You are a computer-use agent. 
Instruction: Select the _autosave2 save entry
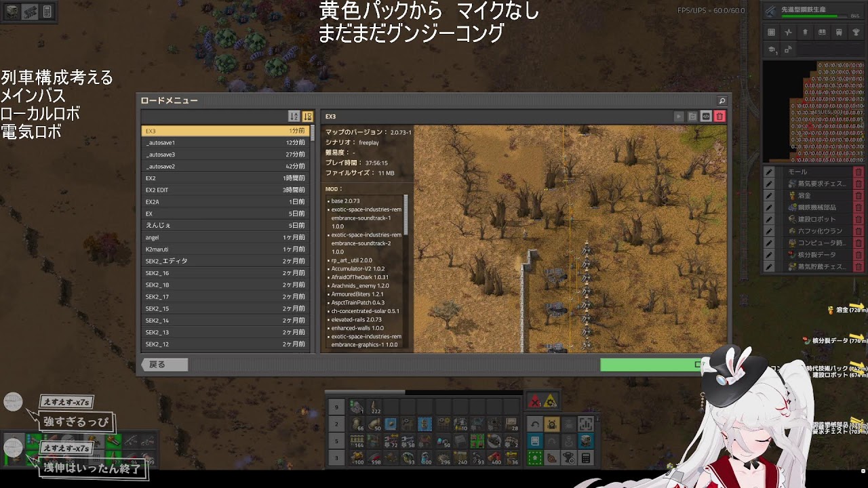click(226, 167)
